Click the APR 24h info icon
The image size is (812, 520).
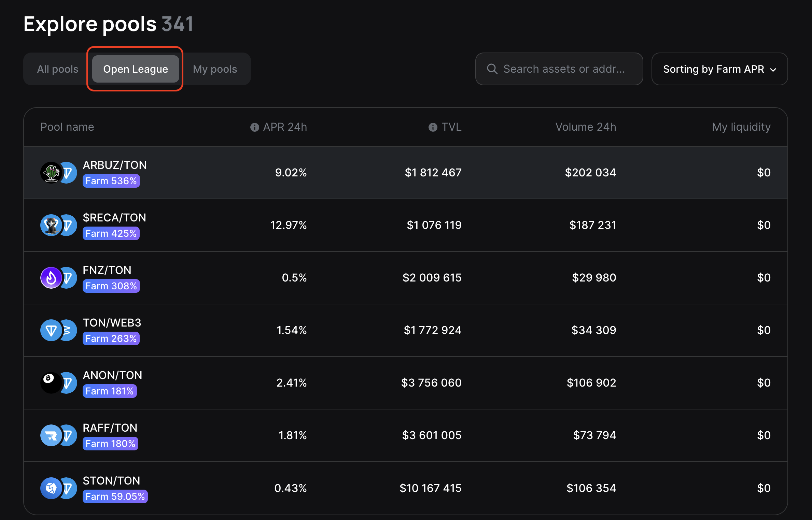coord(254,127)
